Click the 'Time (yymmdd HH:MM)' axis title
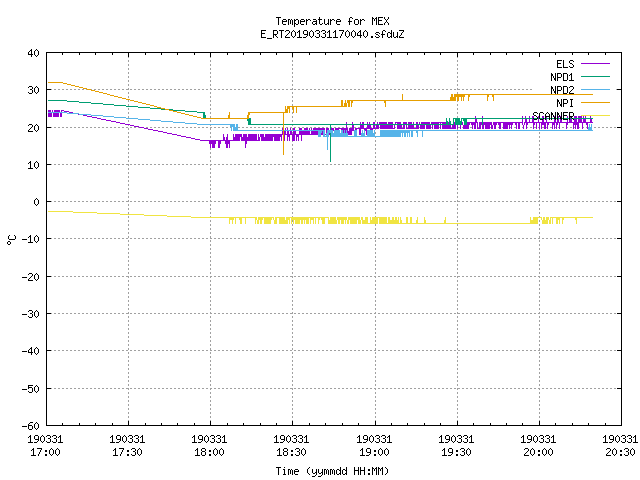The image size is (640, 480). pos(332,471)
